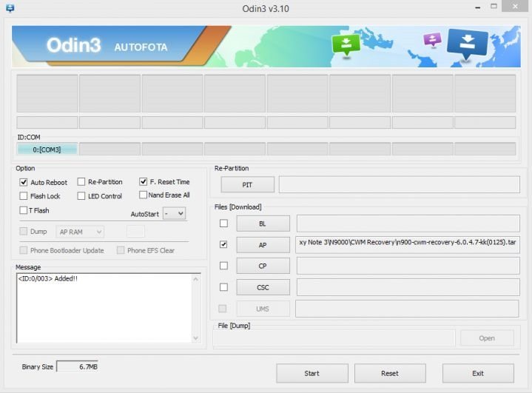
Task: Click the UMS file path field
Action: pos(407,309)
